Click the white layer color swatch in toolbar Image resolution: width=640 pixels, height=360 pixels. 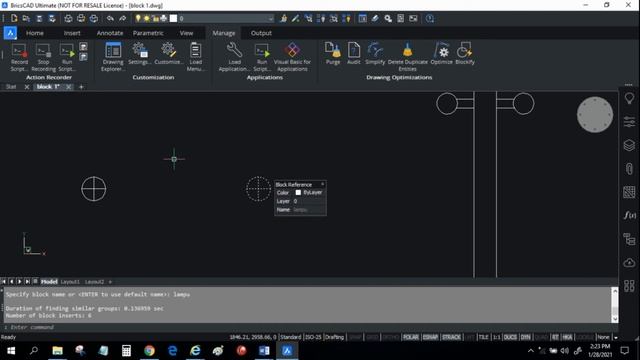173,18
